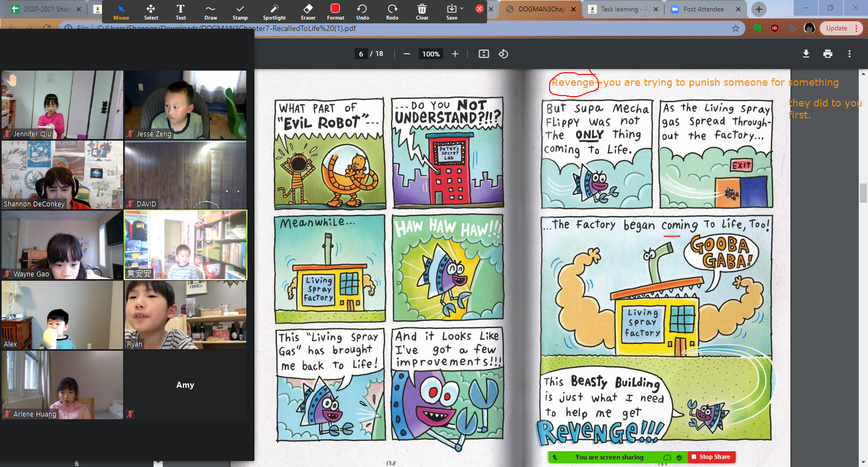Image resolution: width=868 pixels, height=467 pixels.
Task: Expand the Save options arrow
Action: coord(462,8)
